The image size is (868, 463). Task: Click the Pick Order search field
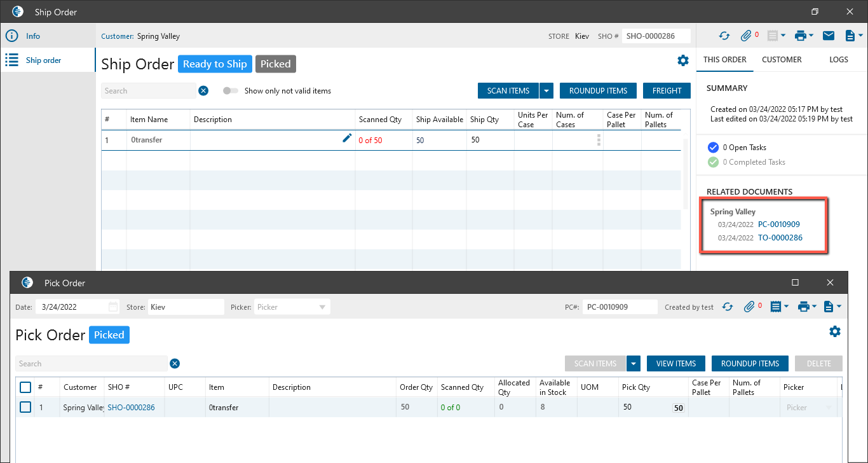[x=92, y=364]
